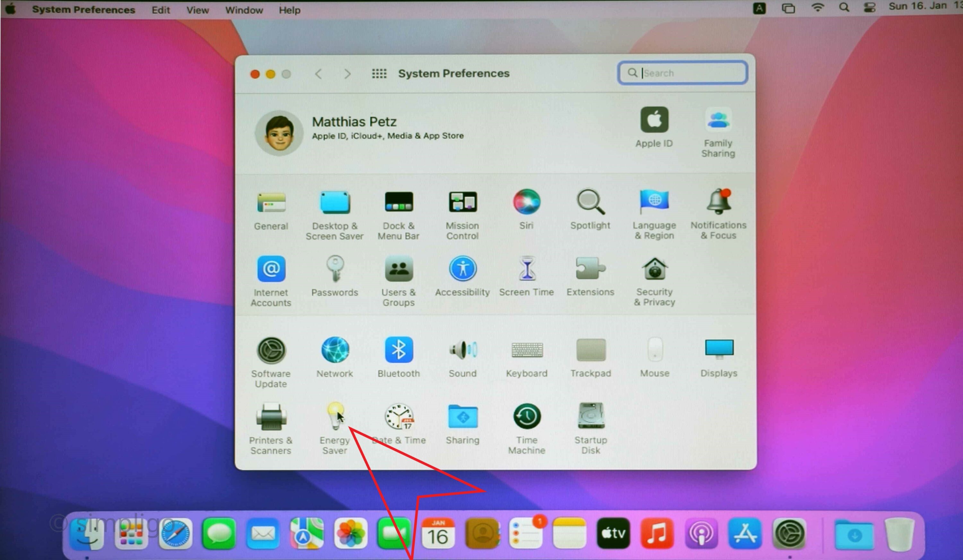Open the System Preferences menu

[83, 10]
